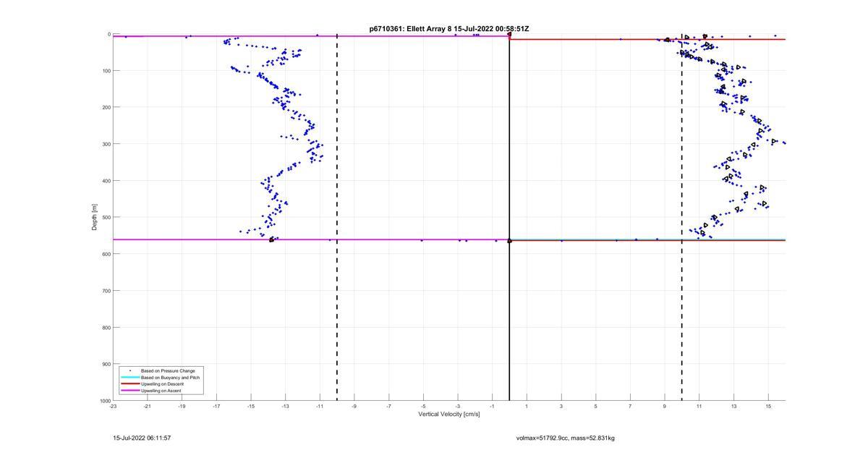Click the 'volmax=51792.9cc, mass=52.831kg' annotation
This screenshot has width=868, height=450.
tap(565, 438)
